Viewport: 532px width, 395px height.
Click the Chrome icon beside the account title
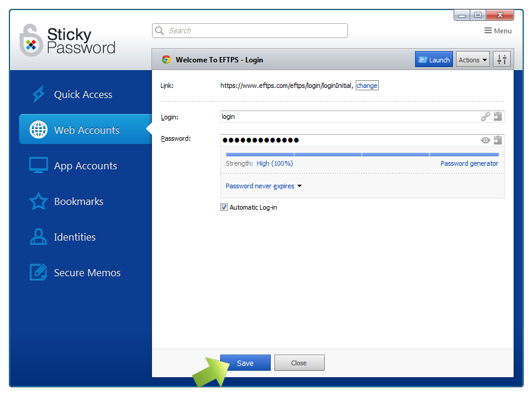pos(166,60)
